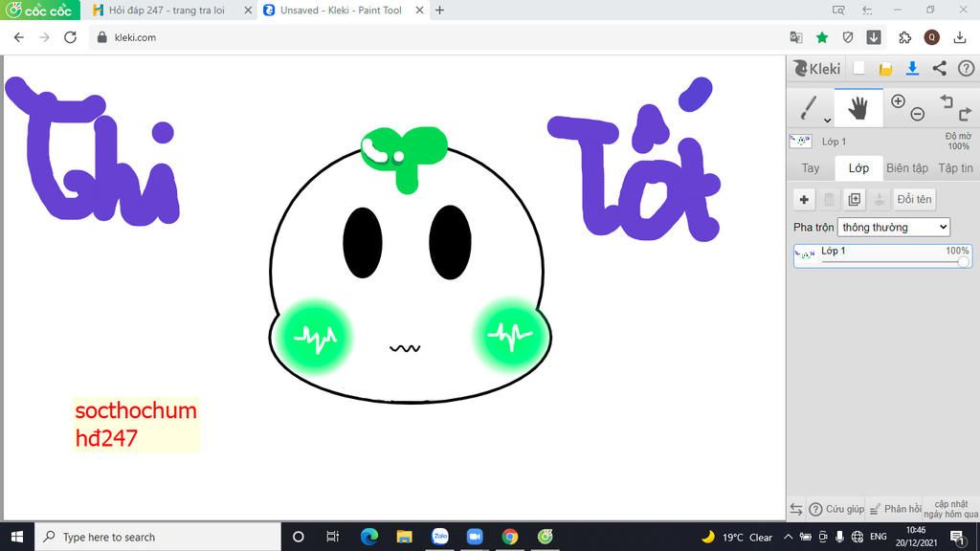Screen dimensions: 980x551
Task: Open Zalo from taskbar
Action: (x=440, y=537)
